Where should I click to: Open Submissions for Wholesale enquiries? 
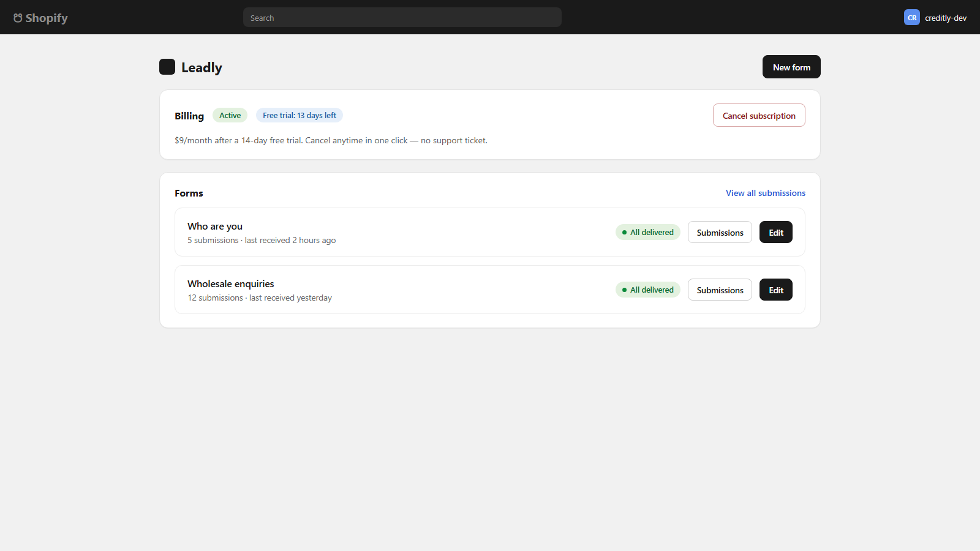coord(720,290)
